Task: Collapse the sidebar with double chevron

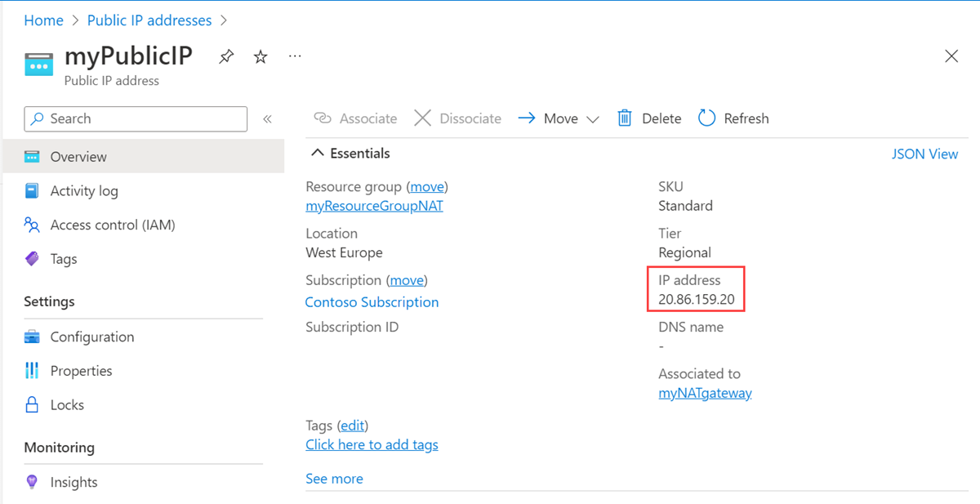Action: (x=267, y=119)
